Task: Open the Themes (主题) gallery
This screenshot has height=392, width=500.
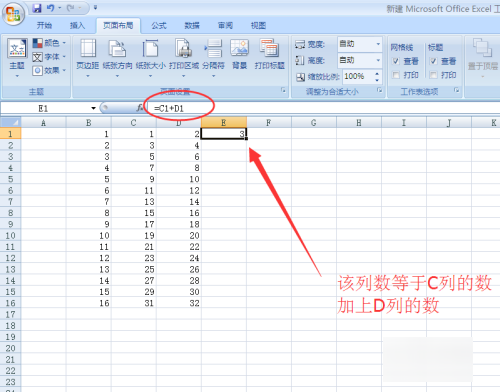Action: click(x=17, y=58)
